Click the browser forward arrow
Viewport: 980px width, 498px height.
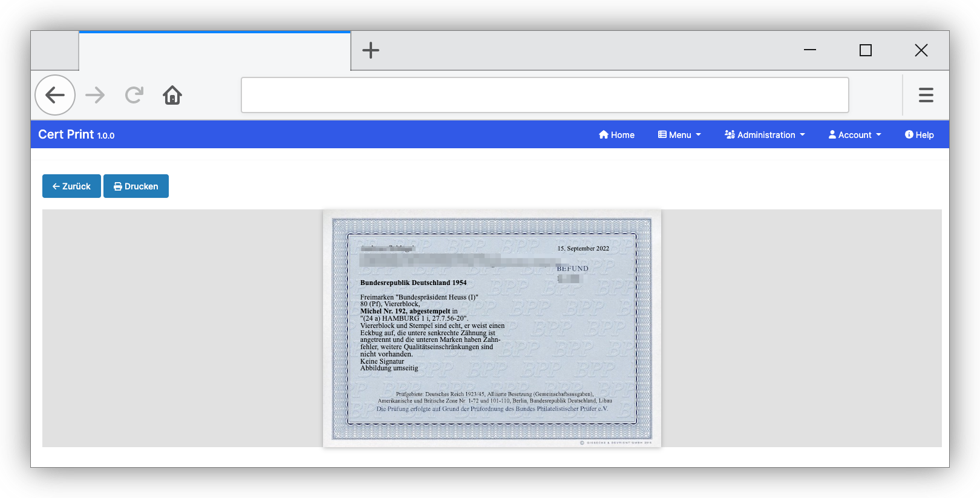(x=95, y=95)
